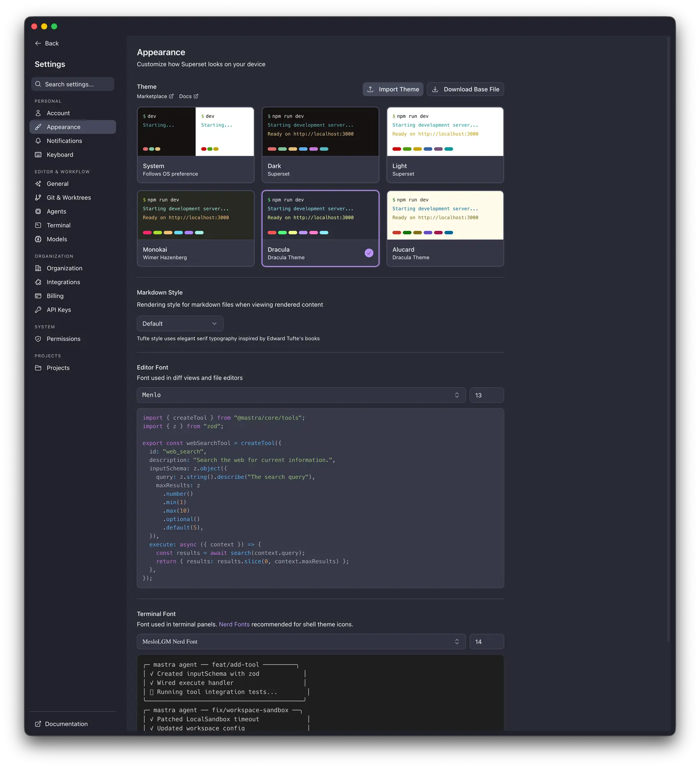Select the Dark Superset theme card
Screen dimensions: 700x768
(x=320, y=145)
